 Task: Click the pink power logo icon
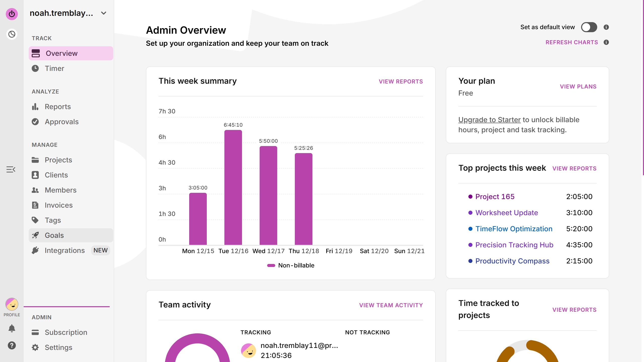(x=12, y=14)
